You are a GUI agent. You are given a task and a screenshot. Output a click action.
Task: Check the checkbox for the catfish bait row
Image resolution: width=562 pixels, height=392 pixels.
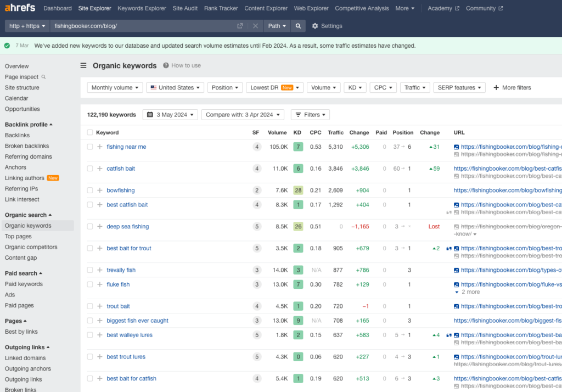point(90,169)
